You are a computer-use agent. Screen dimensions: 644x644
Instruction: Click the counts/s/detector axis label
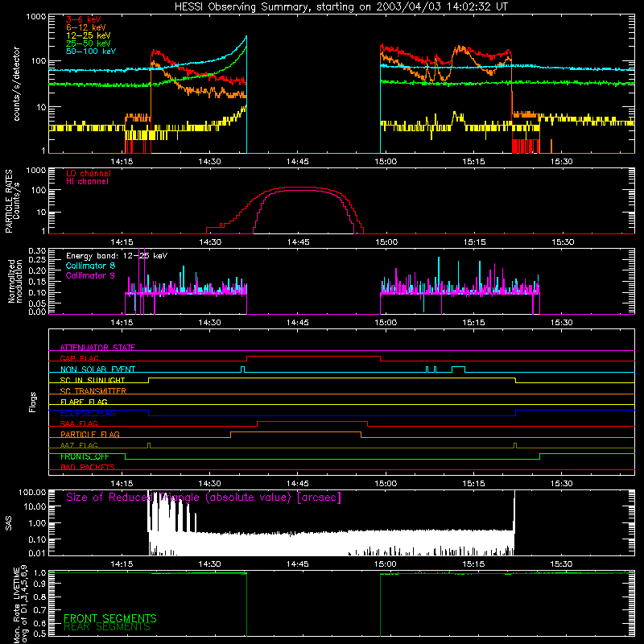(x=16, y=84)
